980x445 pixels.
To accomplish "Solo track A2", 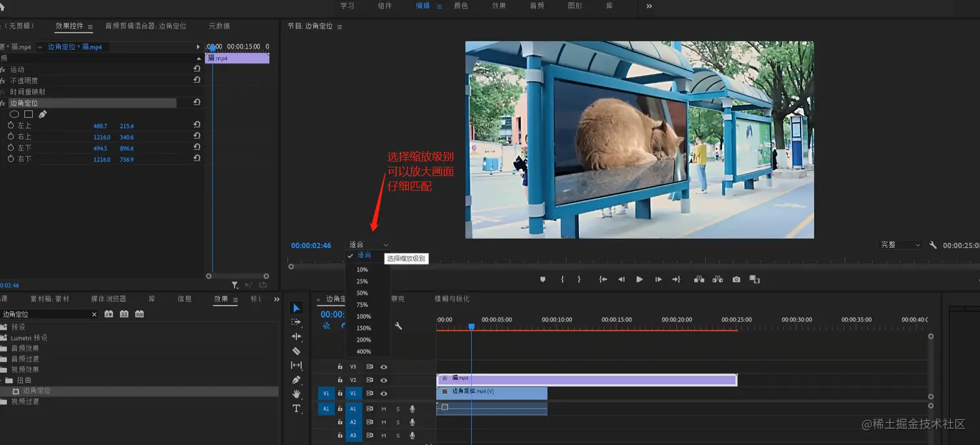I will (398, 422).
